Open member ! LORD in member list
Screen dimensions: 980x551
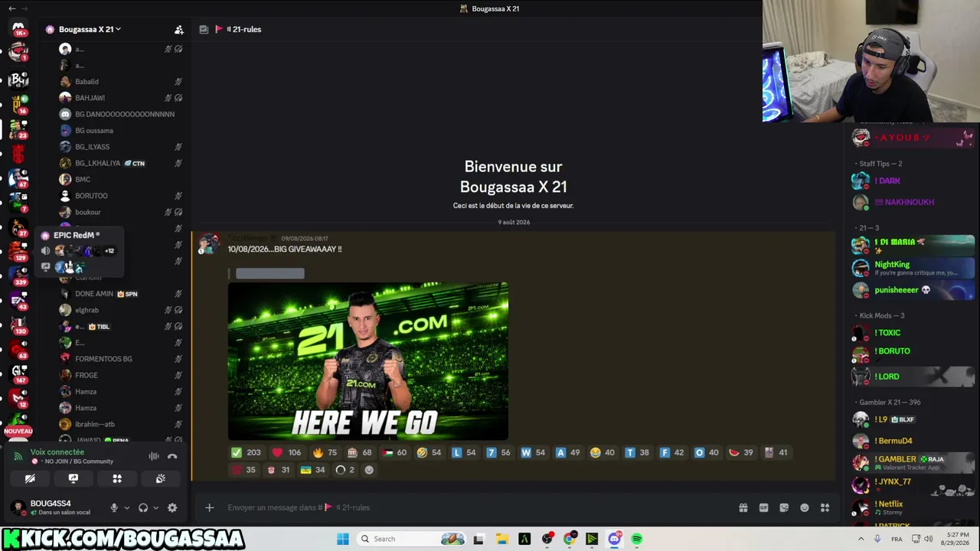[x=913, y=377]
